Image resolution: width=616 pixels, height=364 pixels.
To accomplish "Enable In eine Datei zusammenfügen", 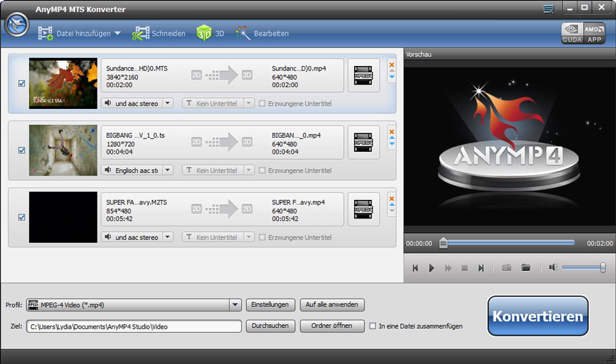I will tap(372, 326).
